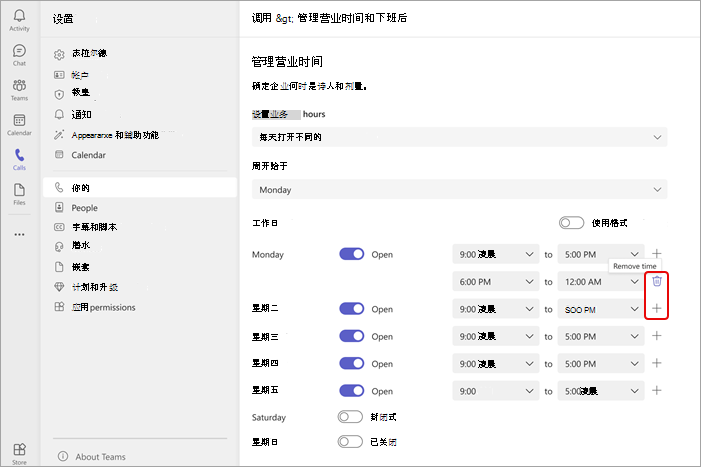
Task: Click the captions CC icon
Action: [59, 227]
